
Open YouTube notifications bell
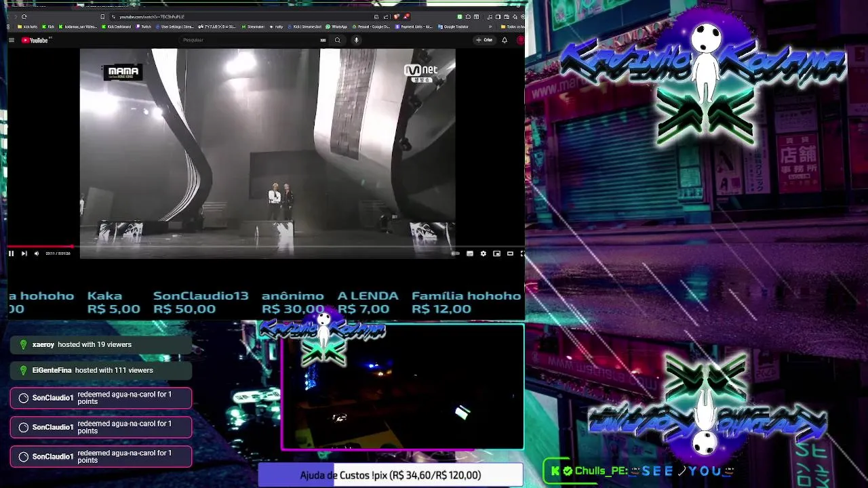(x=505, y=40)
